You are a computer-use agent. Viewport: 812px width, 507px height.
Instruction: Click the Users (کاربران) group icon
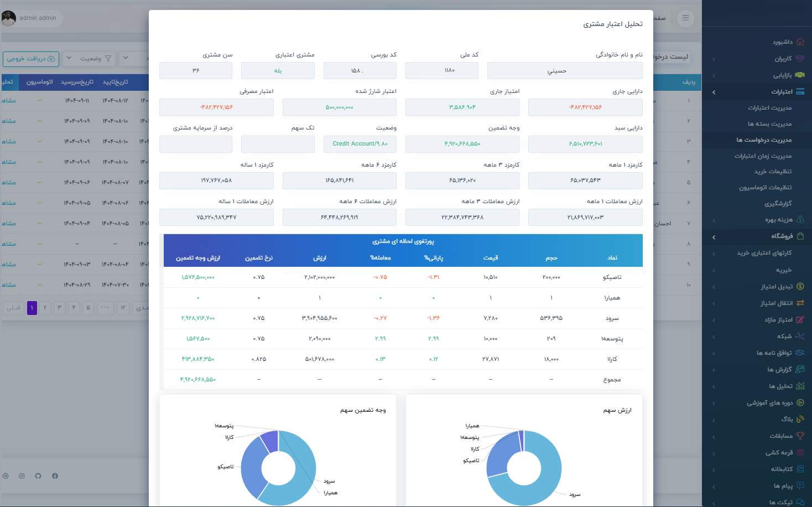click(800, 59)
